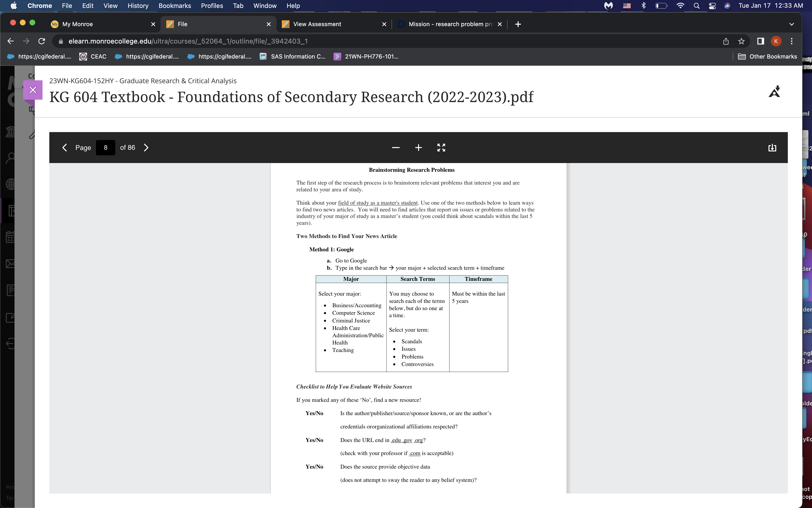Open Control Center icon

tap(712, 6)
